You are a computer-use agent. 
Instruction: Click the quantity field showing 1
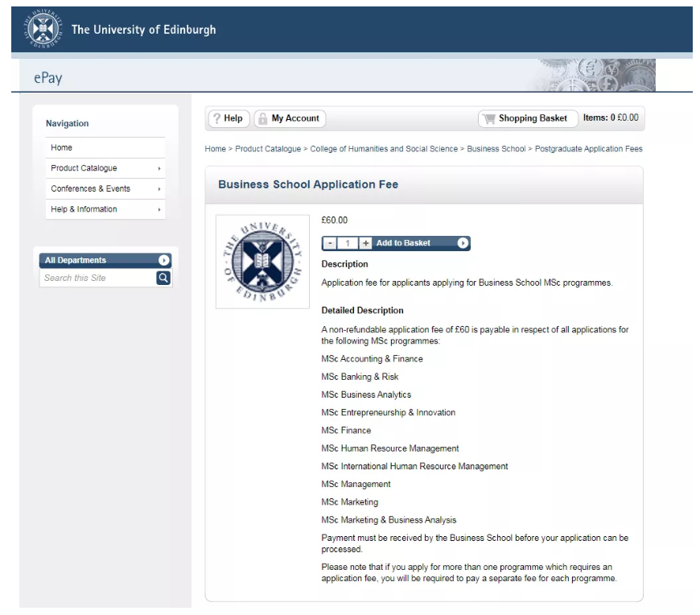click(348, 243)
